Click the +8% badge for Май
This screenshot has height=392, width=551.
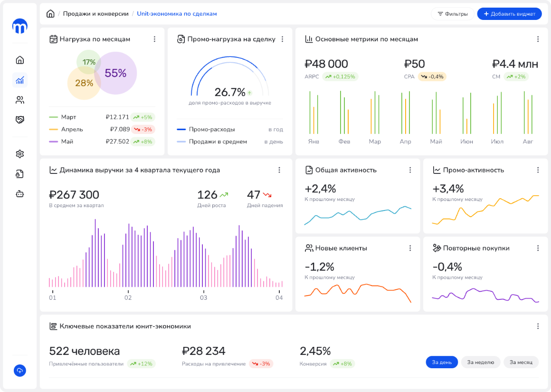point(142,142)
